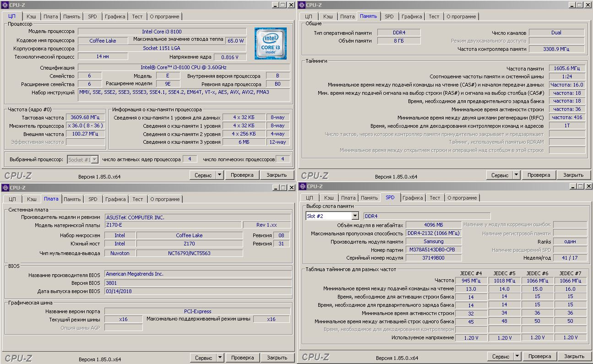Click the Сервис button in SPD window
The width and height of the screenshot is (593, 364).
[x=501, y=356]
